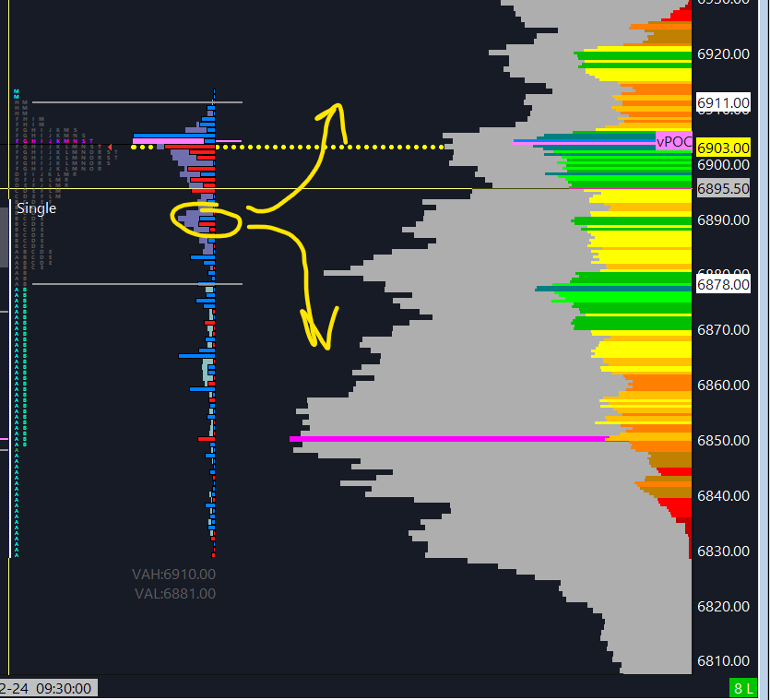This screenshot has width=770, height=700.
Task: Click the 6860.00 price axis label
Action: pos(723,386)
